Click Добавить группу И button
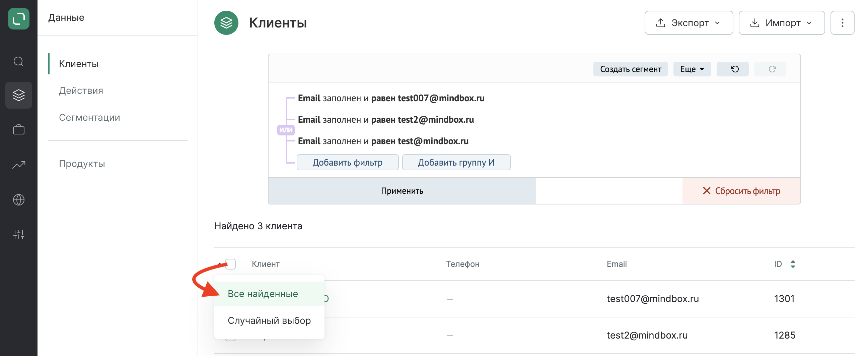Screen dimensions: 868x356 pyautogui.click(x=456, y=162)
